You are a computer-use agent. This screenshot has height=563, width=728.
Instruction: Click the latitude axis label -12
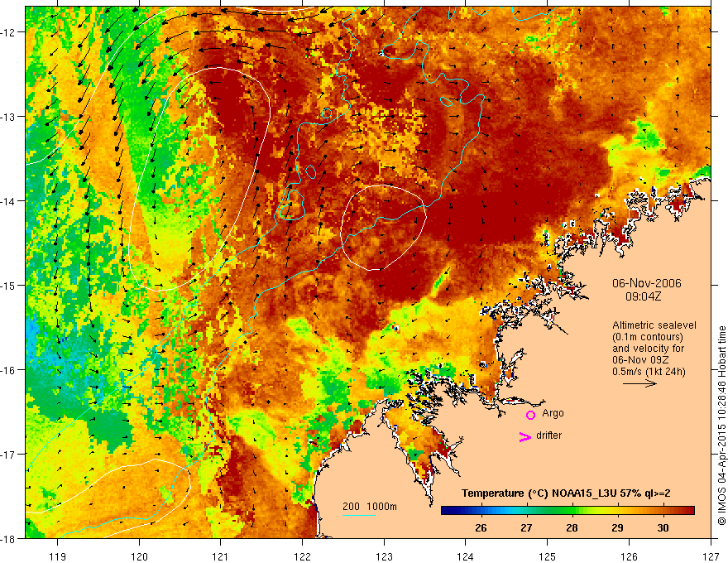[9, 32]
